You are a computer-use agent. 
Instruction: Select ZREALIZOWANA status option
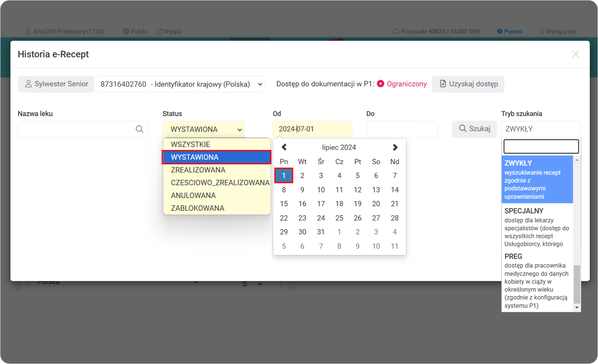pos(198,170)
